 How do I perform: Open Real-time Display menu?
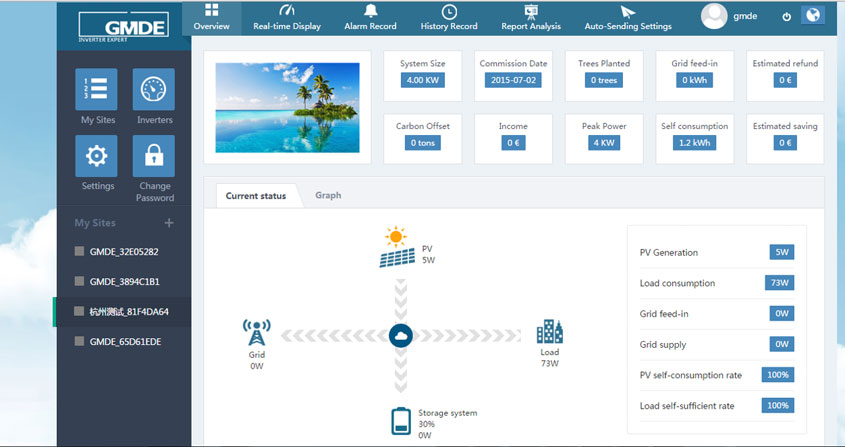pyautogui.click(x=287, y=18)
